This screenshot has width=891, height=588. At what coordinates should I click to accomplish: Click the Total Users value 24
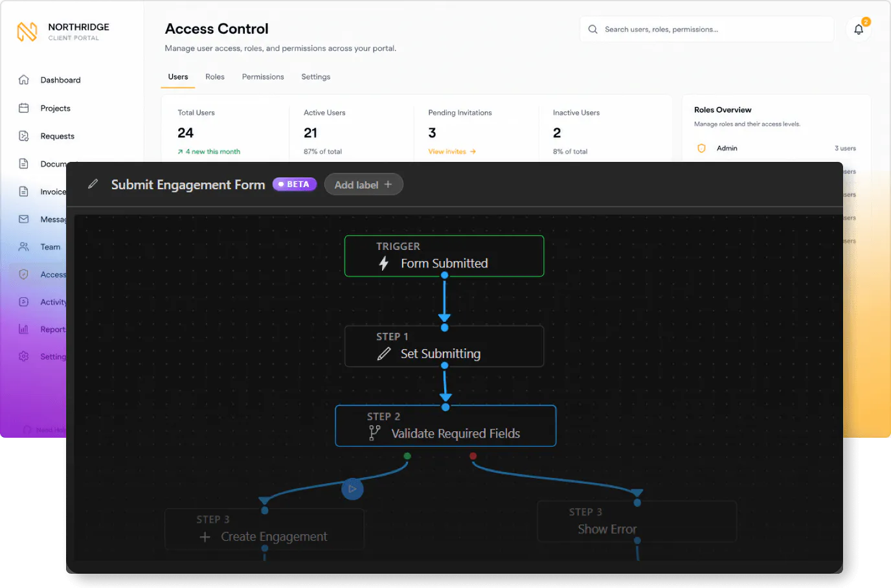point(186,133)
